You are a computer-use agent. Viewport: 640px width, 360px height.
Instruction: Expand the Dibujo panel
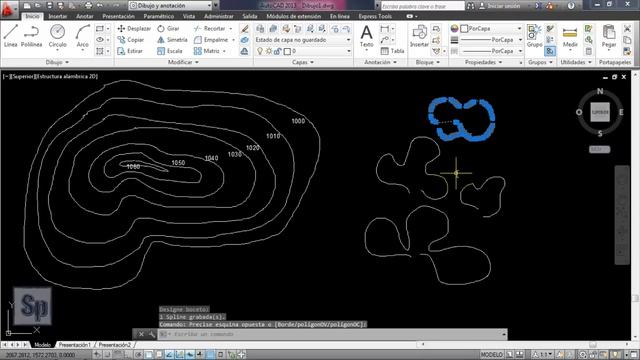pyautogui.click(x=57, y=62)
